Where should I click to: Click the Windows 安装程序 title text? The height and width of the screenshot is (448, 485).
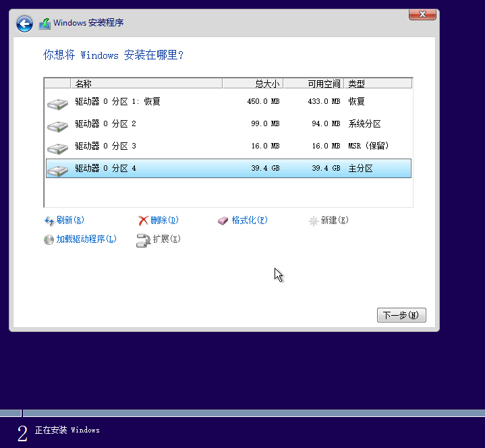(x=88, y=23)
